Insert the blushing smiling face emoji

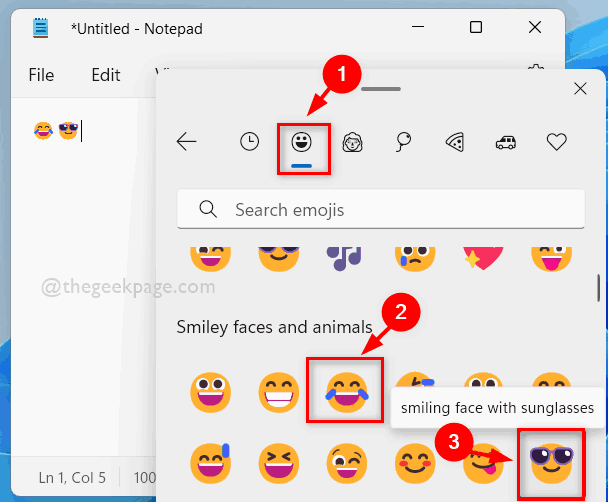415,463
